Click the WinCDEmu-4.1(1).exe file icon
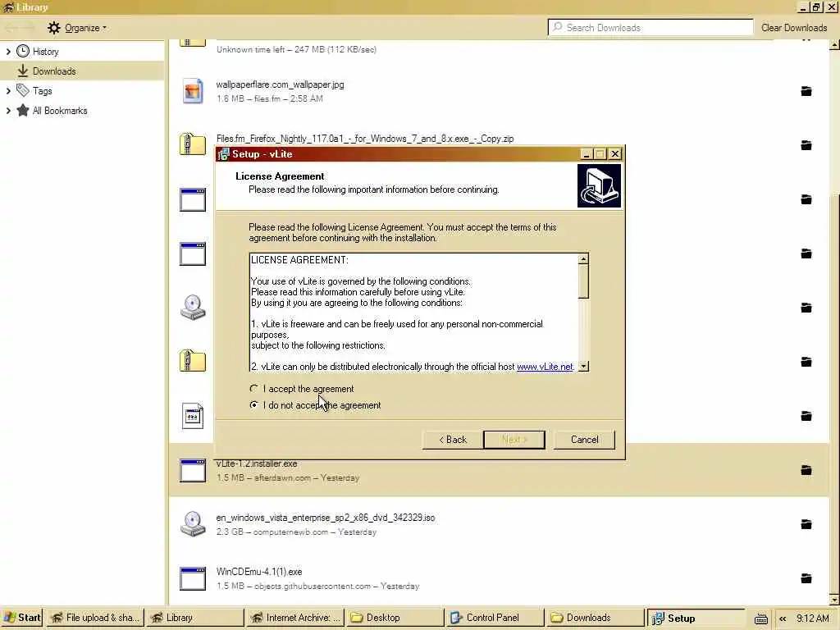Viewport: 840px width, 630px height. tap(193, 578)
